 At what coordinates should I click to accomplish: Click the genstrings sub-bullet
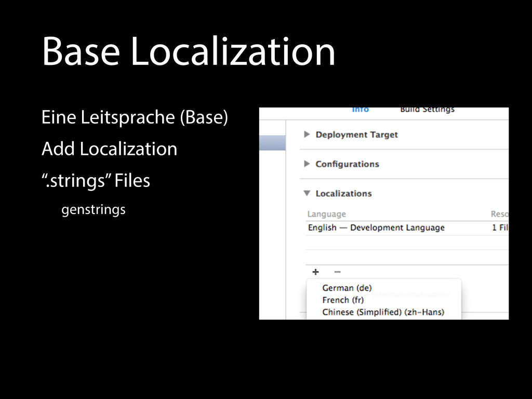(x=94, y=210)
